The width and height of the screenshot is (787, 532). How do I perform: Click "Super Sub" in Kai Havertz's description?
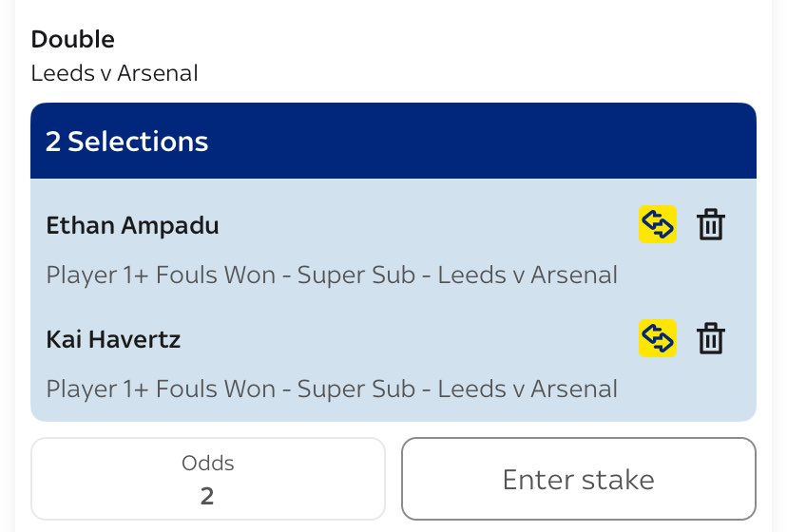[x=355, y=389]
